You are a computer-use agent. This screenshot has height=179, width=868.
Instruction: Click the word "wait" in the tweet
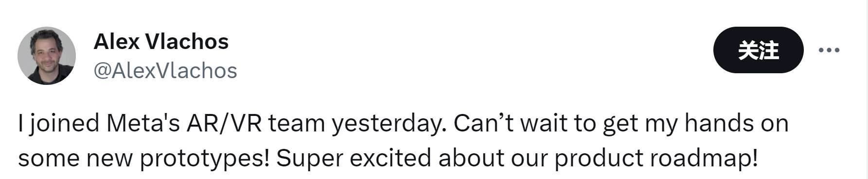click(544, 123)
